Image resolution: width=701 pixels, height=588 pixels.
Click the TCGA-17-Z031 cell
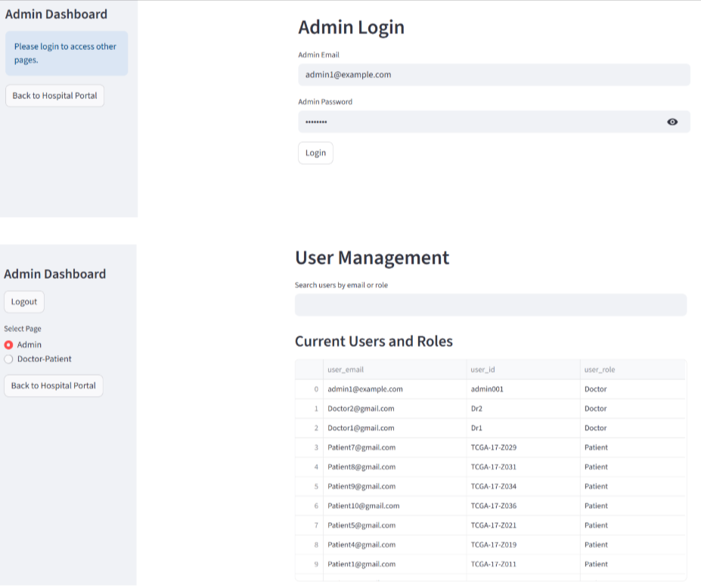pos(523,467)
